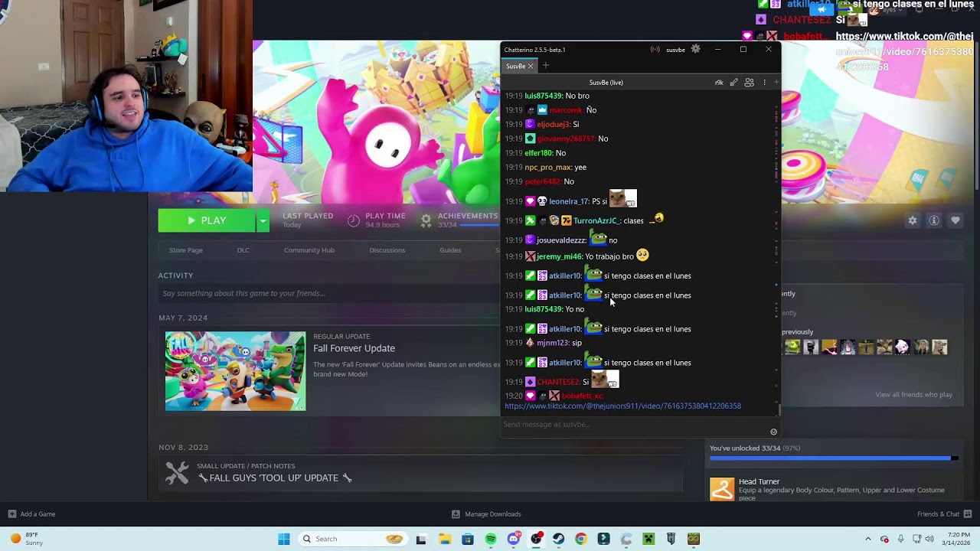
Task: Click SusvBe (live) split header
Action: click(x=606, y=82)
